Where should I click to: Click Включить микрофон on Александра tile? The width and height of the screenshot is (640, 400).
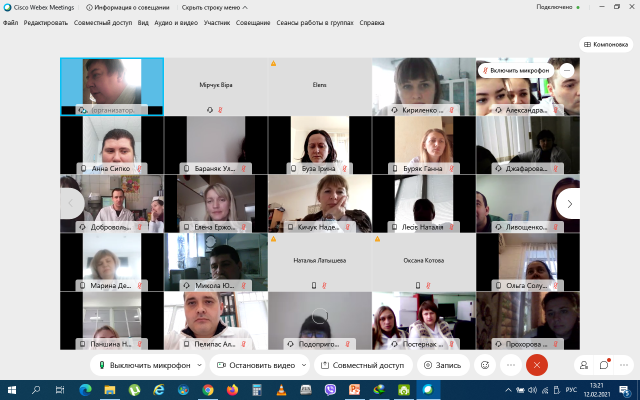(516, 70)
